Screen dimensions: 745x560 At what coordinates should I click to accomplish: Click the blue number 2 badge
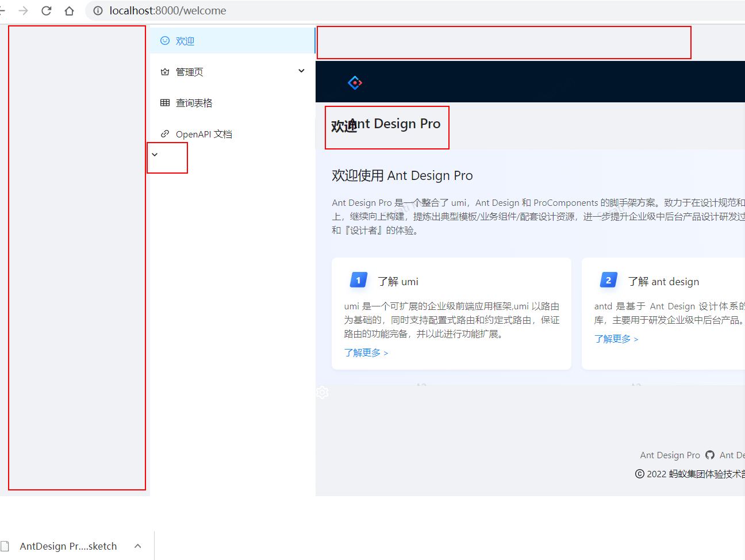pos(609,280)
